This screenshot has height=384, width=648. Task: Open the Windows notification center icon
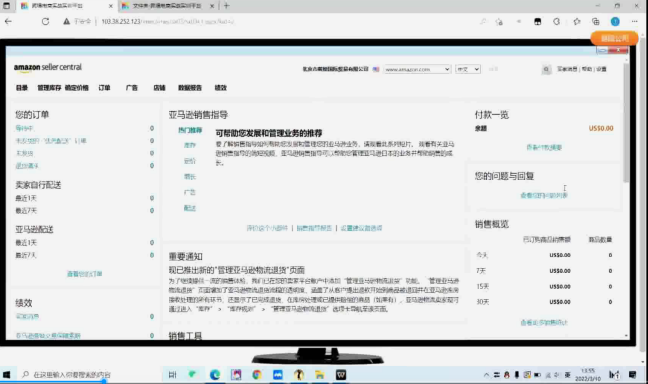pos(632,375)
